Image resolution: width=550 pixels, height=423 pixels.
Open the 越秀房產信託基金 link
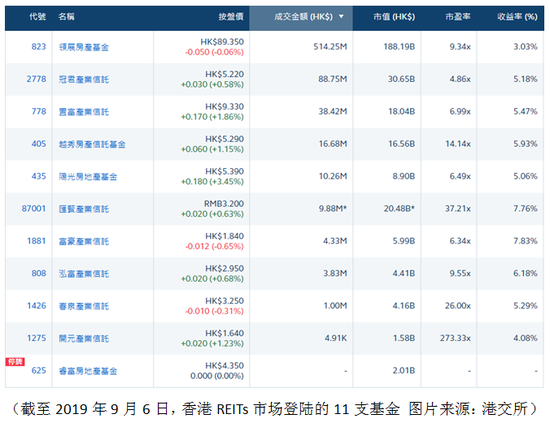tap(92, 144)
